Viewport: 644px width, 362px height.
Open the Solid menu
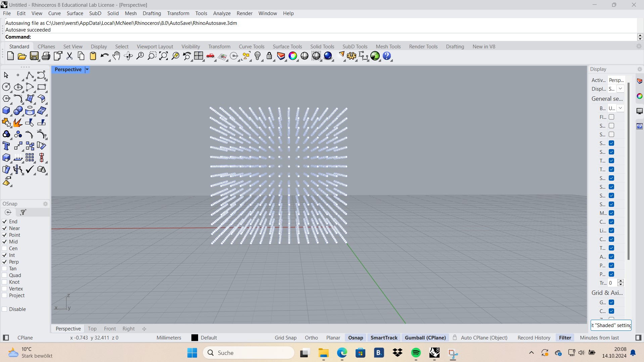pyautogui.click(x=113, y=13)
